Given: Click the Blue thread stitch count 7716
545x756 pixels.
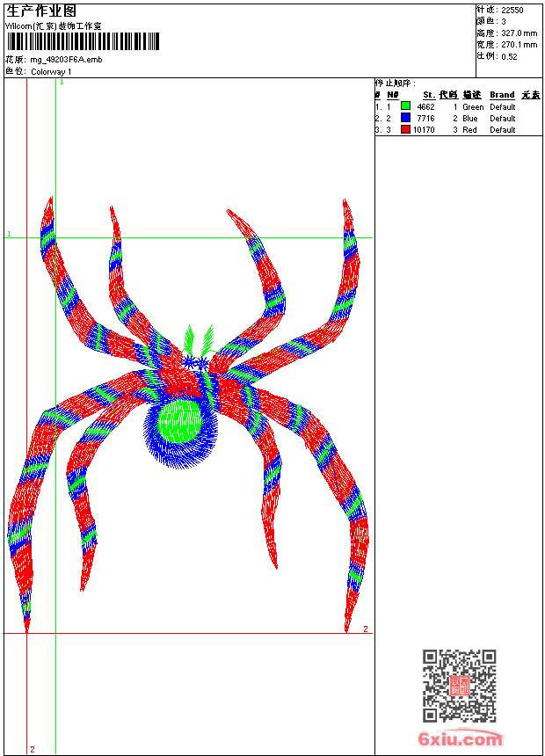Looking at the screenshot, I should [425, 118].
